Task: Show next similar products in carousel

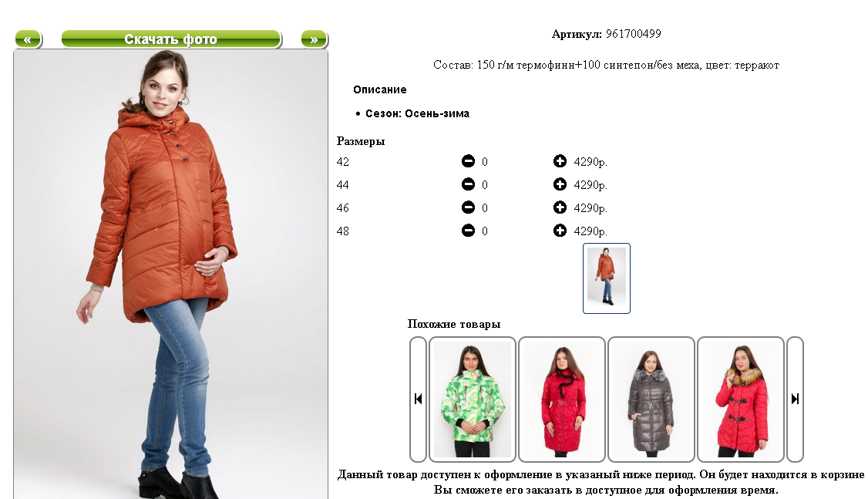Action: pyautogui.click(x=795, y=399)
